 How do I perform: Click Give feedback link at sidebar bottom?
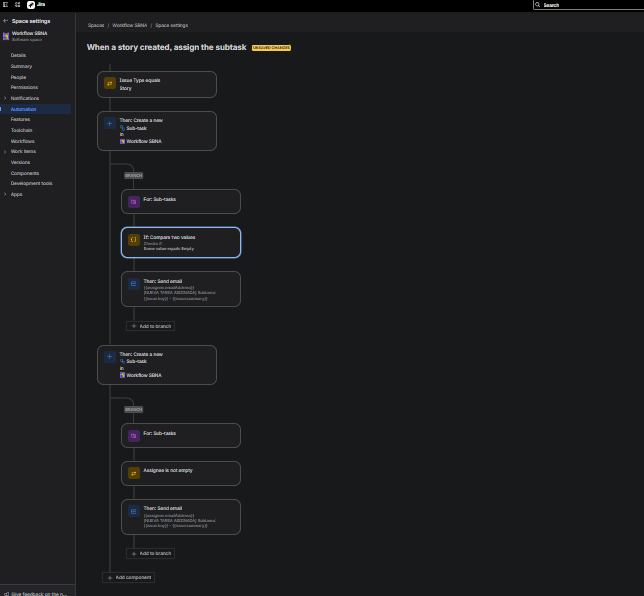coord(39,594)
